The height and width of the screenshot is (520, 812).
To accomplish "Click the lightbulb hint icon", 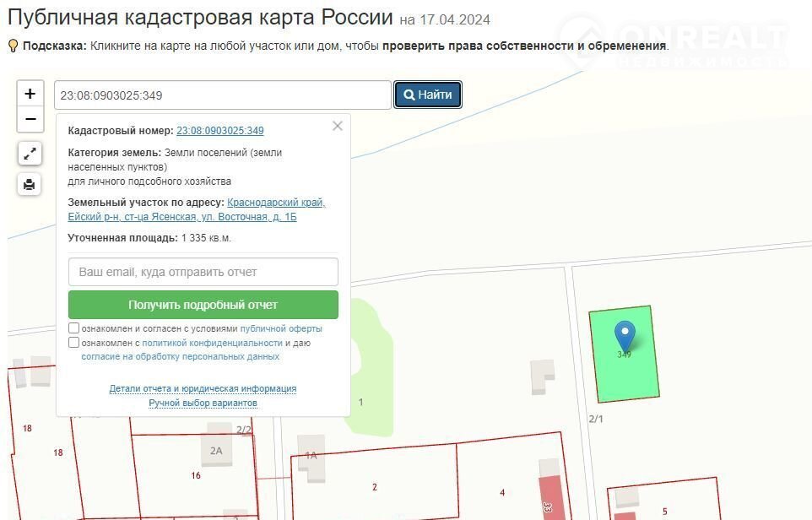I will (x=13, y=46).
